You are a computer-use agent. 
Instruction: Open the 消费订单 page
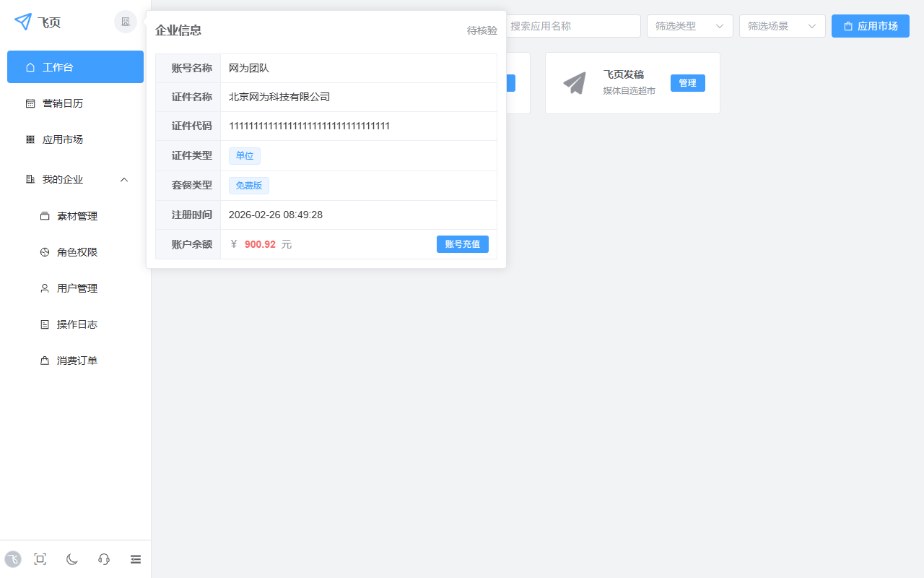(x=78, y=360)
